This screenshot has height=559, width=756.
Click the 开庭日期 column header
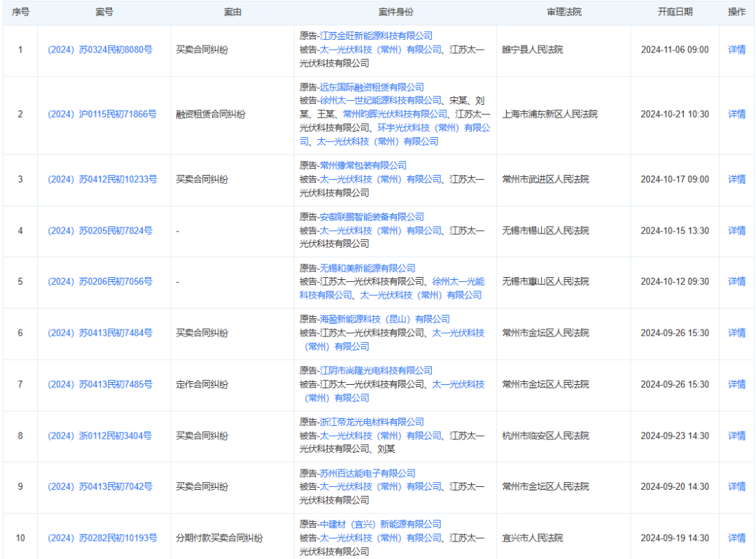(675, 12)
